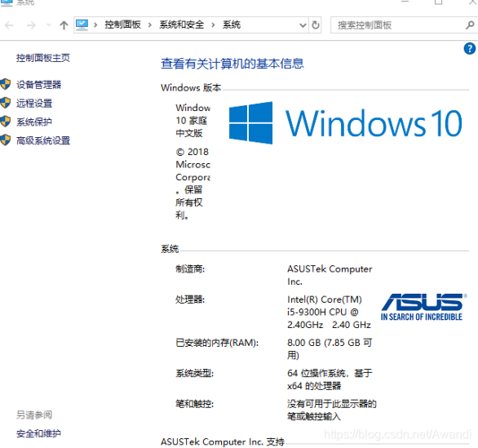Click the computer icon in address bar

pos(82,24)
